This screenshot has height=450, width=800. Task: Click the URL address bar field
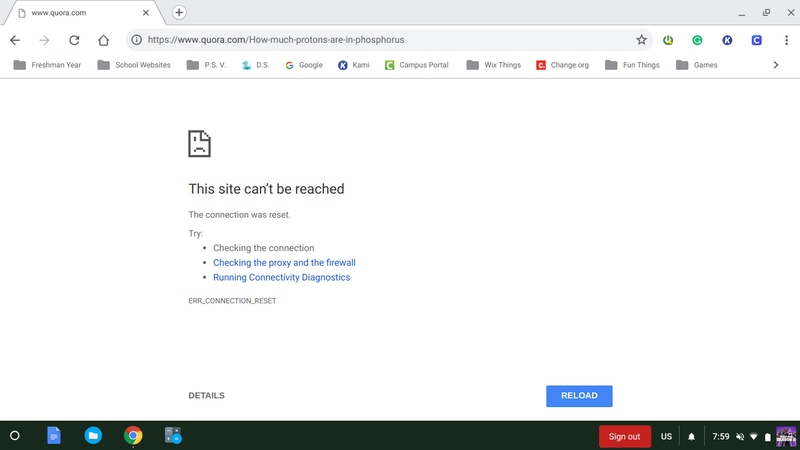click(x=380, y=40)
